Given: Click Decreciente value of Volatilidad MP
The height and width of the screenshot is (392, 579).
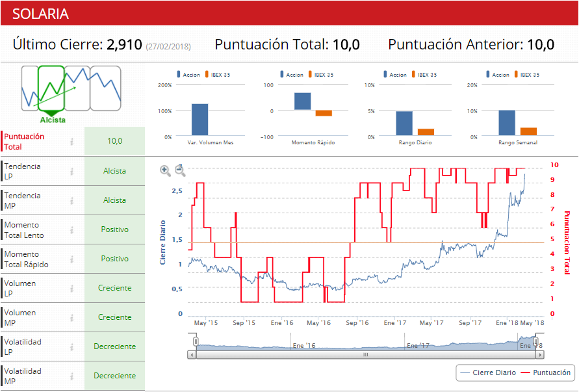Looking at the screenshot, I should [115, 375].
